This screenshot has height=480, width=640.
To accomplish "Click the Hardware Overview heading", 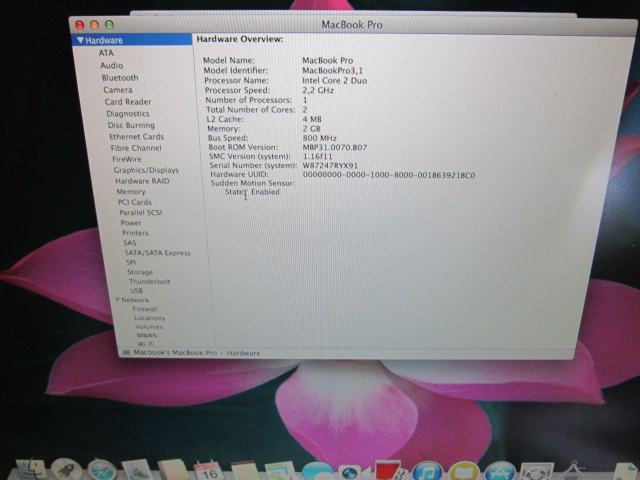I will click(x=240, y=39).
